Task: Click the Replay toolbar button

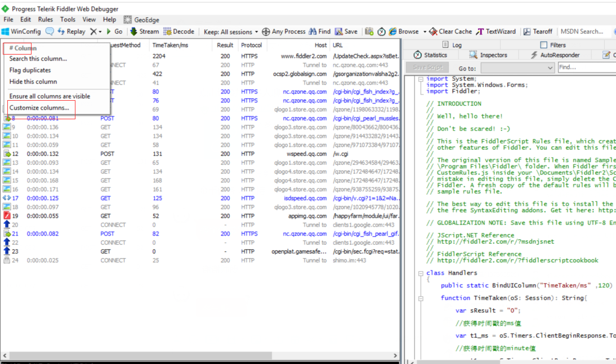Action: [71, 32]
